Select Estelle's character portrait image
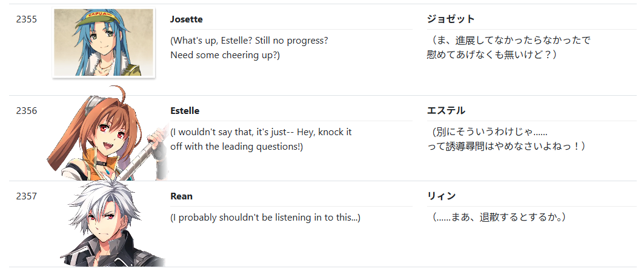The height and width of the screenshot is (280, 644). pyautogui.click(x=108, y=133)
